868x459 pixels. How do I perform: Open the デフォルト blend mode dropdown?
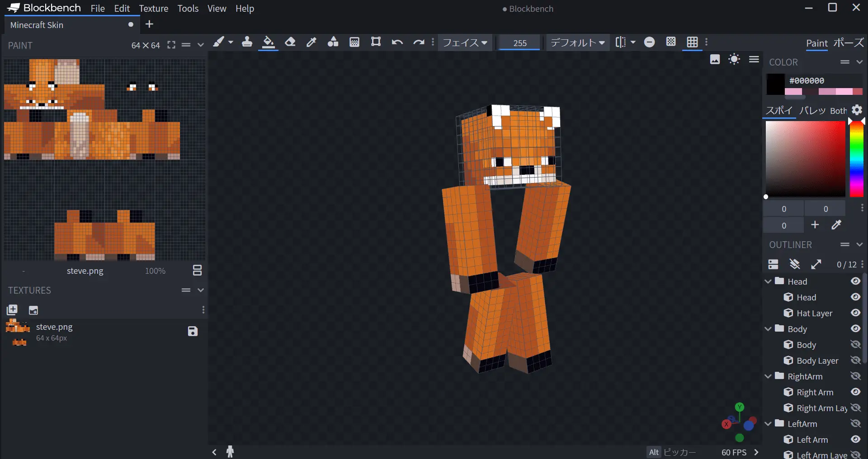577,43
